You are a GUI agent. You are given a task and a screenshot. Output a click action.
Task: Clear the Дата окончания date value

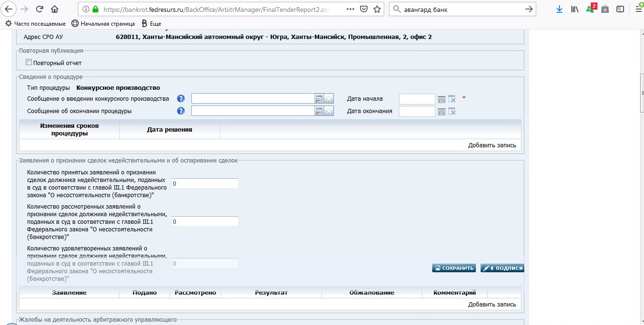[452, 111]
